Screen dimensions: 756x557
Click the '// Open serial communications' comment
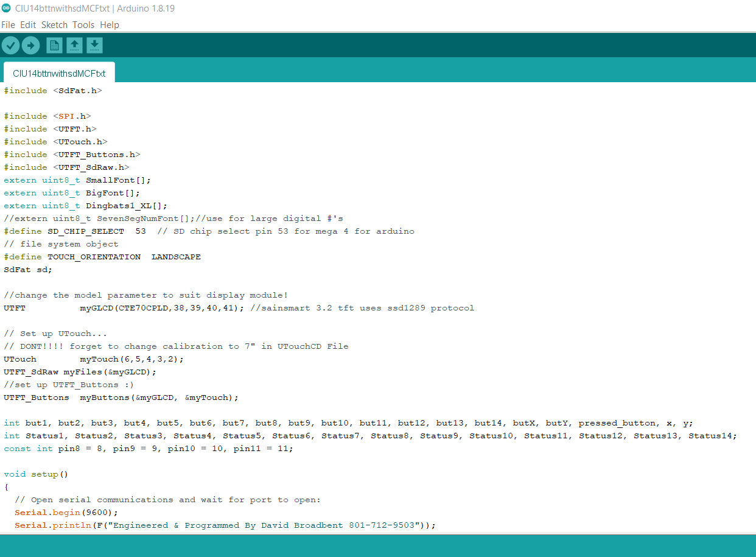pyautogui.click(x=167, y=500)
